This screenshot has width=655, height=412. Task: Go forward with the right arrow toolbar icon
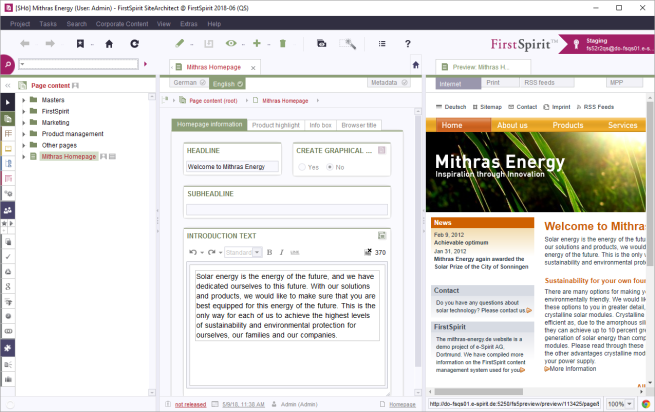(x=50, y=43)
